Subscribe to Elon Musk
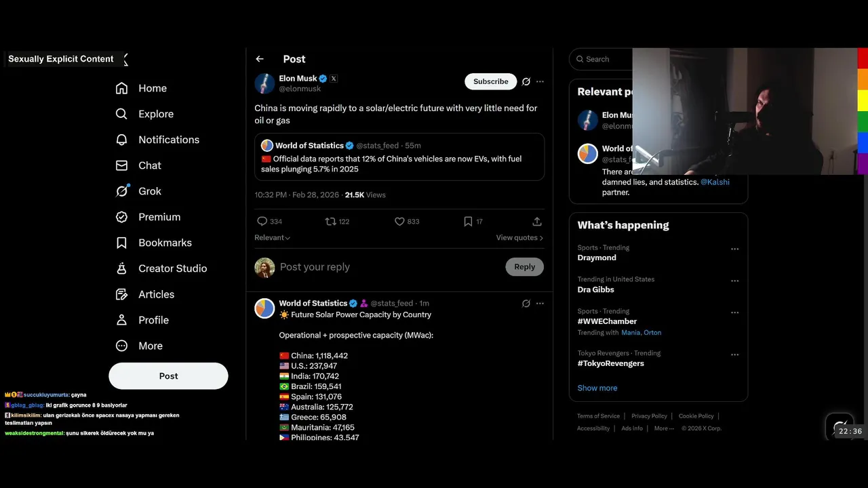 coord(490,81)
